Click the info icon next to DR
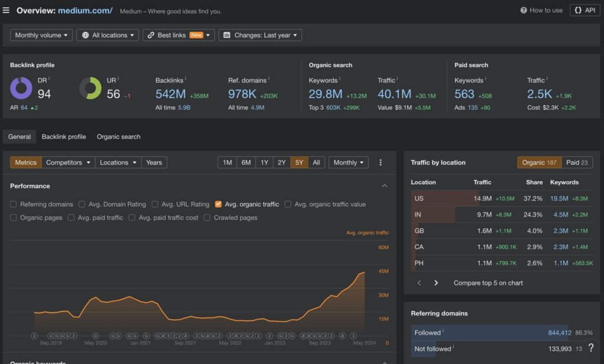The image size is (604, 364). [x=49, y=78]
